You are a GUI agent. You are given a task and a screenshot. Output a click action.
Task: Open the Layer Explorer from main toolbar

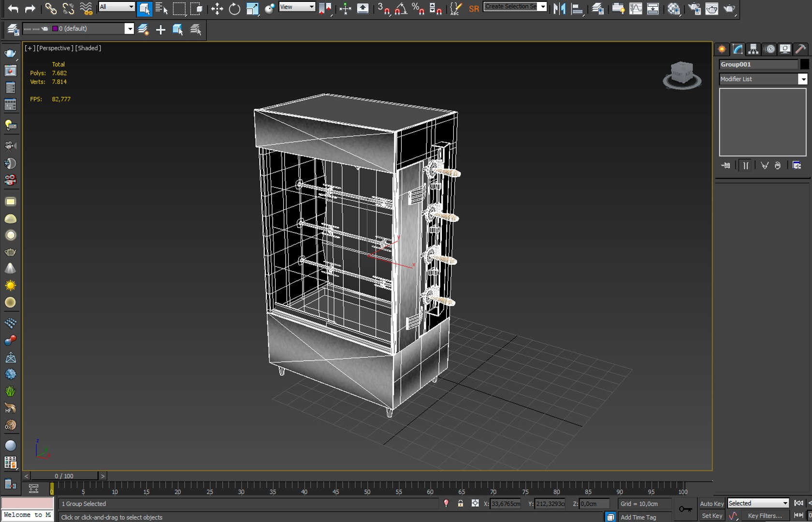(x=597, y=8)
